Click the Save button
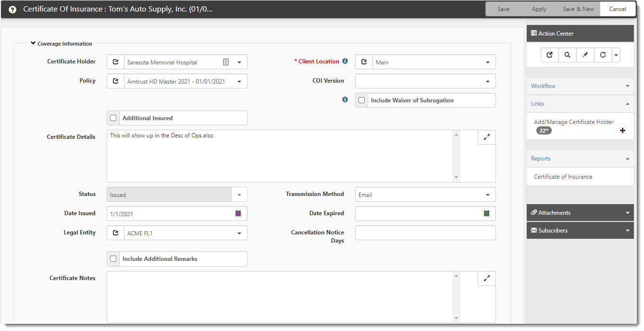The width and height of the screenshot is (644, 331). (x=504, y=9)
